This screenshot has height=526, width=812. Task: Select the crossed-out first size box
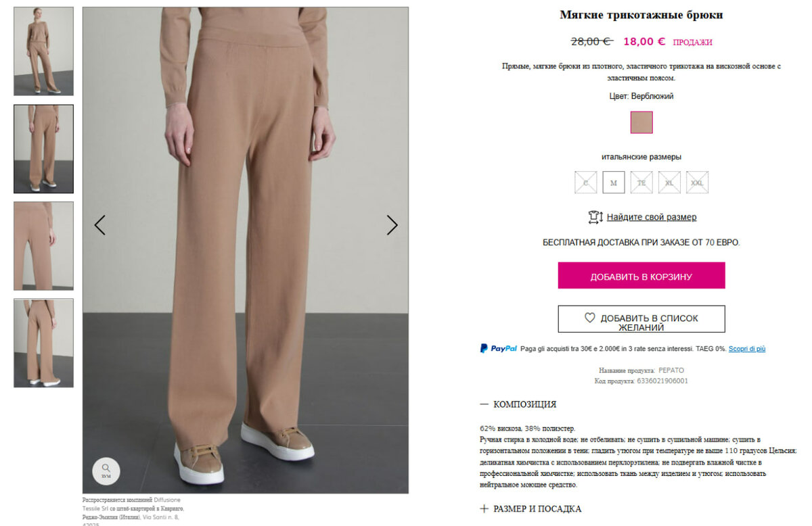click(x=586, y=183)
